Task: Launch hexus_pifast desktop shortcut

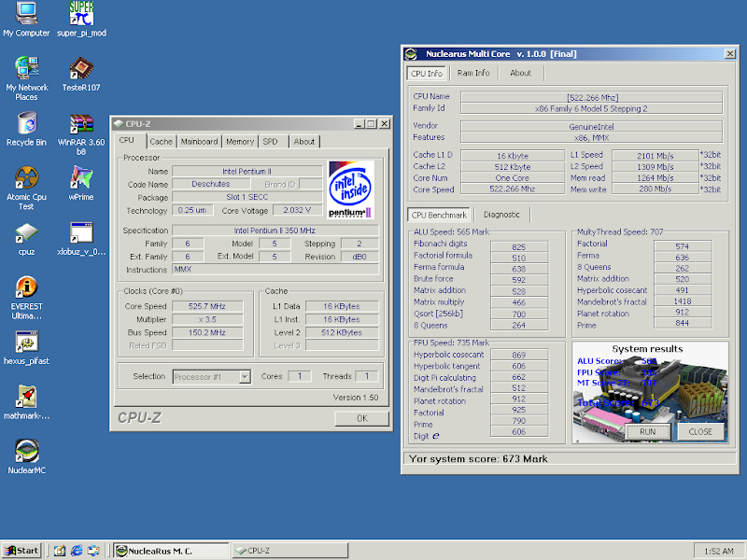Action: pos(26,348)
